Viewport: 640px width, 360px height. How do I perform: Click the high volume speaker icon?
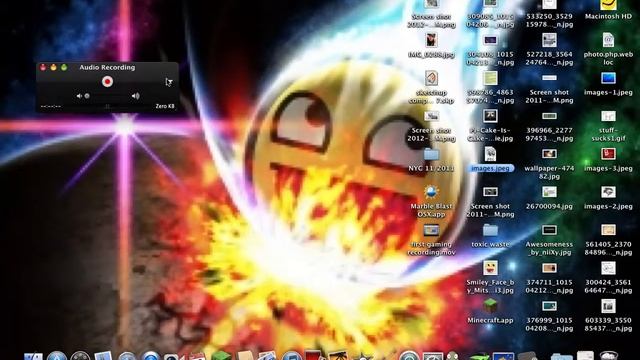pos(136,96)
